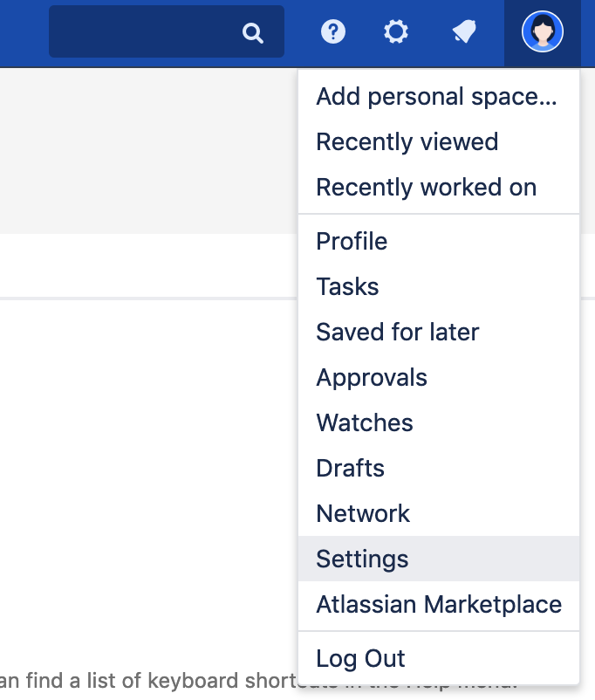
Task: Open the Approvals menu entry
Action: click(372, 378)
